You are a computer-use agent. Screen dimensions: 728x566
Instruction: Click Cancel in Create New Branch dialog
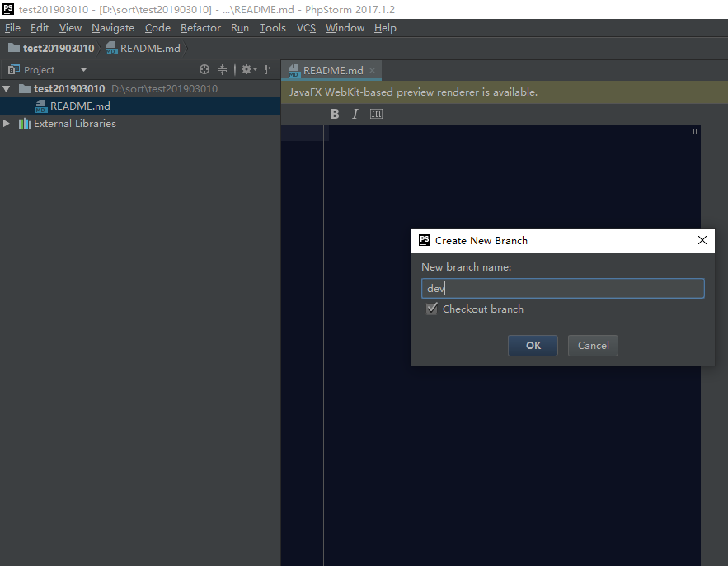(x=593, y=345)
